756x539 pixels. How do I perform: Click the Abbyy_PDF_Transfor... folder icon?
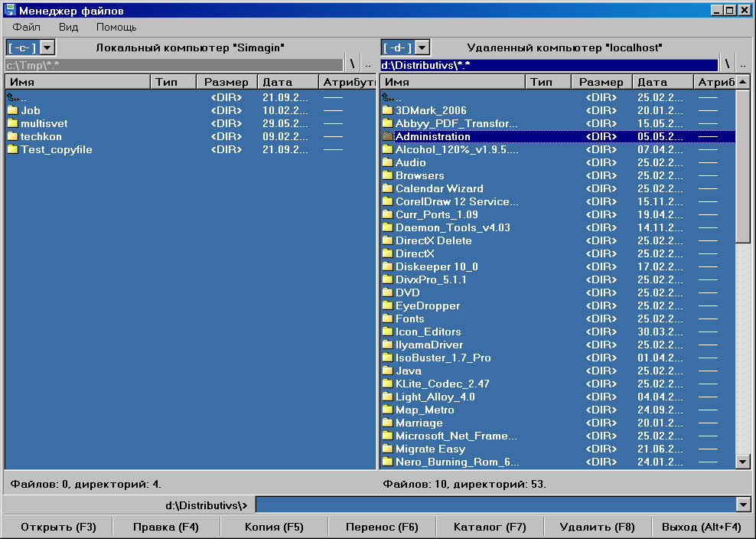click(x=388, y=123)
